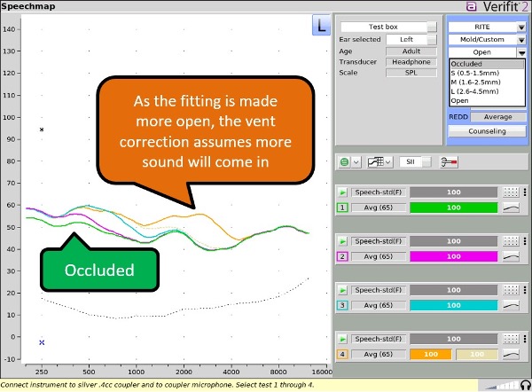The height and width of the screenshot is (392, 532).
Task: Select S (0.5-1.5mm) vent option
Action: coord(487,73)
